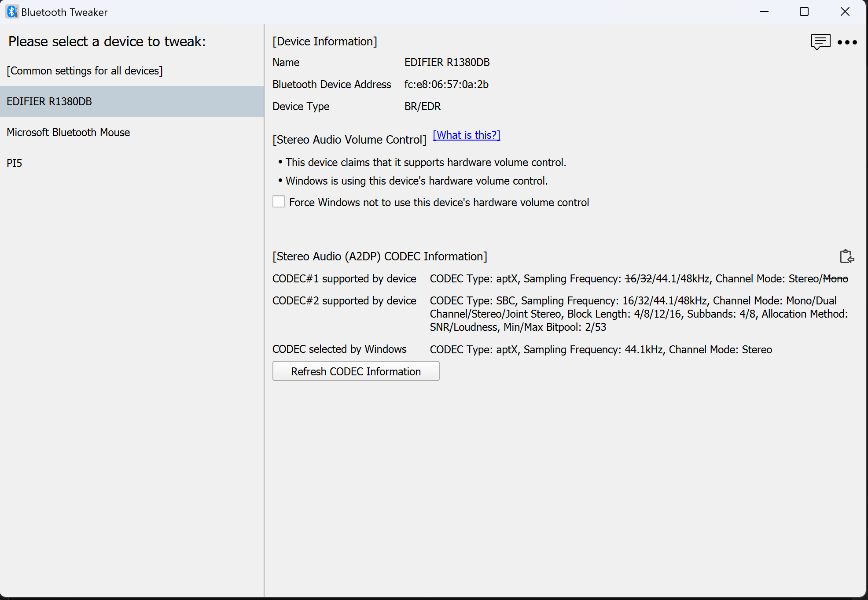Copy CODEC information with clipboard icon
The image size is (868, 600).
click(846, 256)
